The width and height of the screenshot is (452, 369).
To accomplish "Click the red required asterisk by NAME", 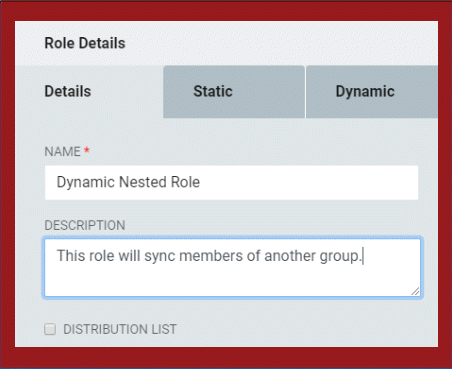I will click(x=87, y=150).
